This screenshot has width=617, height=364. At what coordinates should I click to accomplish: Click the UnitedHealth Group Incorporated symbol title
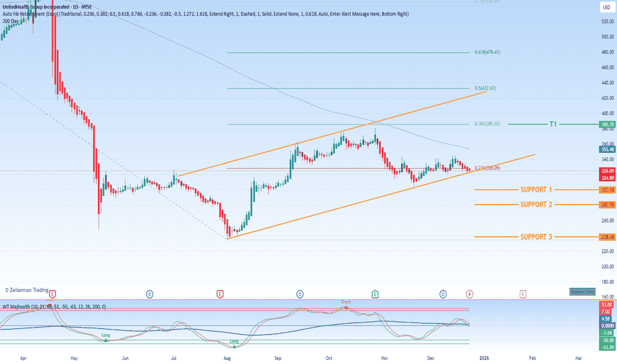pyautogui.click(x=40, y=3)
